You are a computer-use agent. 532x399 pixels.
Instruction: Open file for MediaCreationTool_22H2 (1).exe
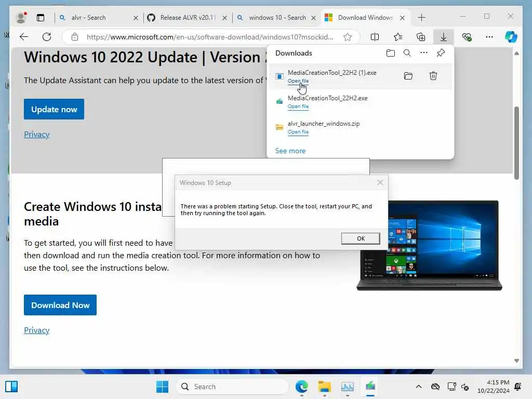click(298, 81)
